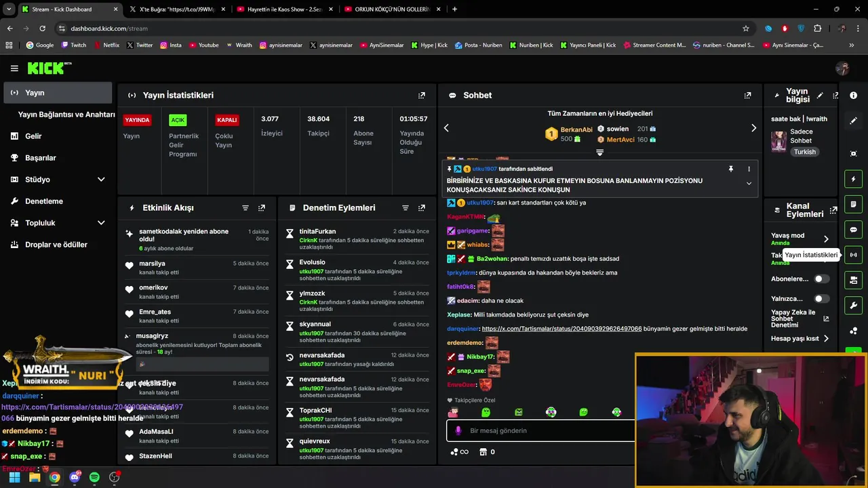Open the Tartismalar x.com link in chat

pos(561,329)
